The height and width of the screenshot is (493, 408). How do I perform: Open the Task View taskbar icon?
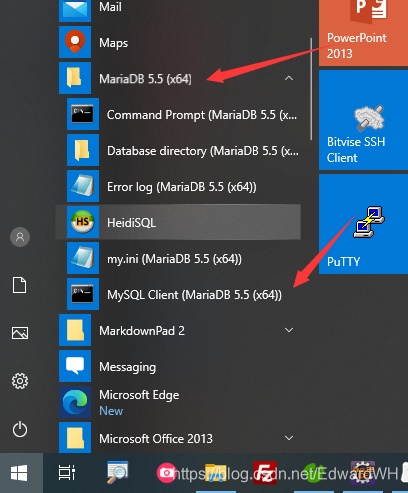tap(67, 473)
